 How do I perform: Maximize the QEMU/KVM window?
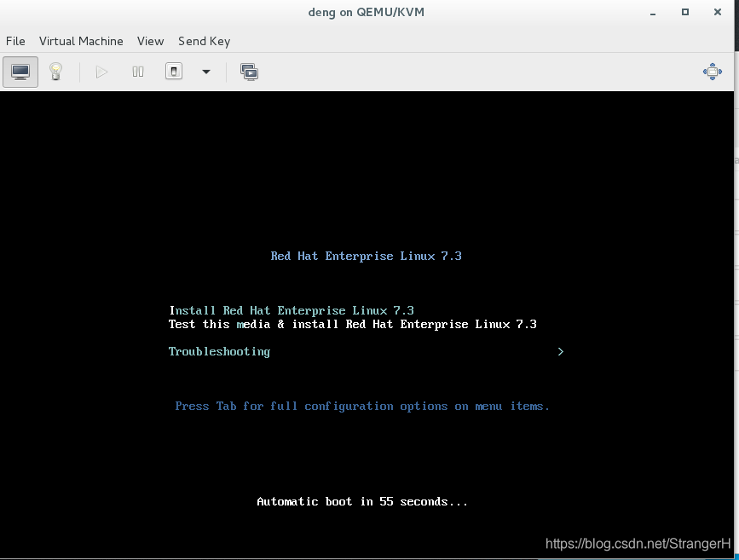685,12
